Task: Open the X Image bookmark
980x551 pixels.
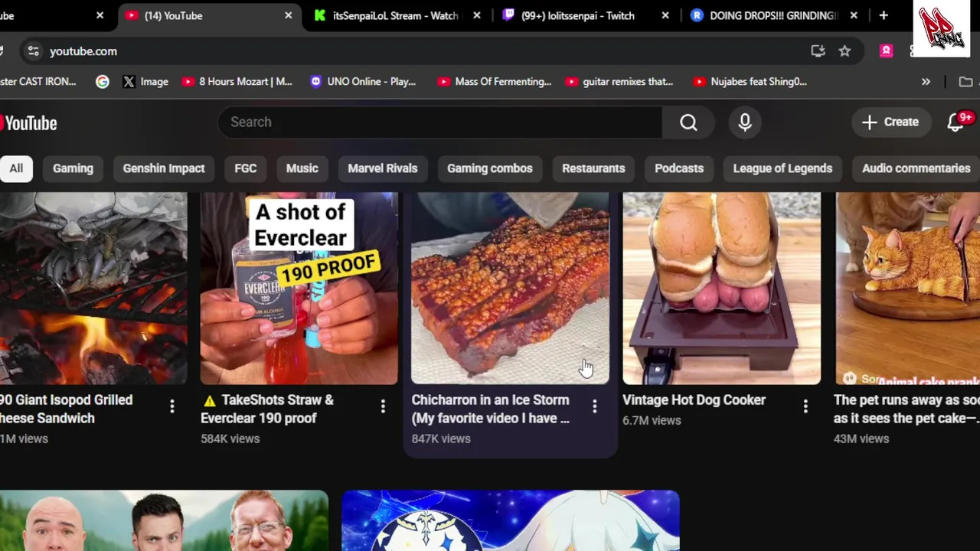Action: pos(145,81)
